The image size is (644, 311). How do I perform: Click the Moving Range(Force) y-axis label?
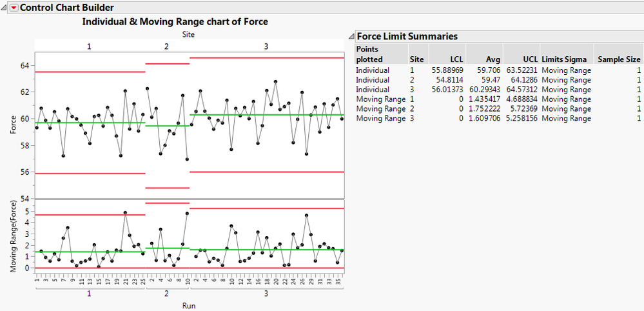click(x=14, y=236)
